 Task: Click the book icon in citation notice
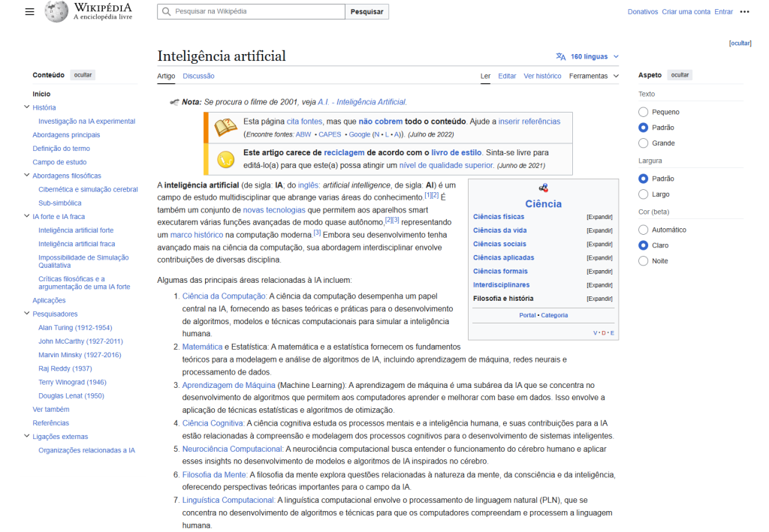pos(225,128)
